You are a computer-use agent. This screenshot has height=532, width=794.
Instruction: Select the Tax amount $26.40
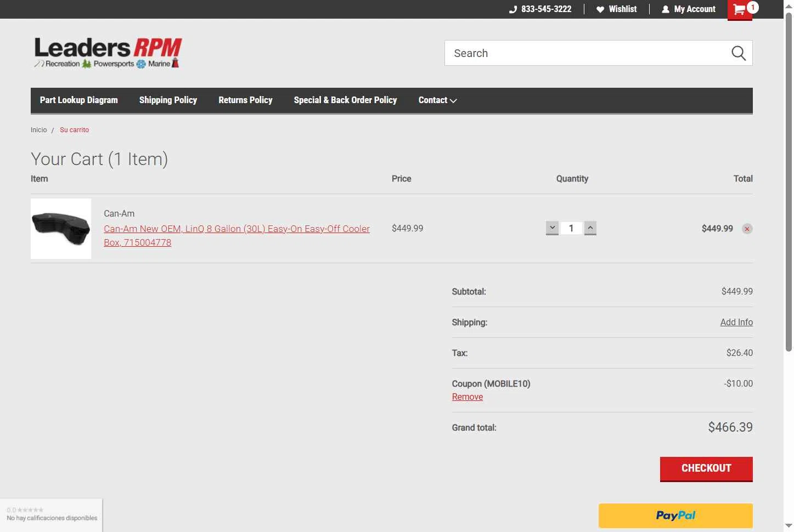[740, 353]
